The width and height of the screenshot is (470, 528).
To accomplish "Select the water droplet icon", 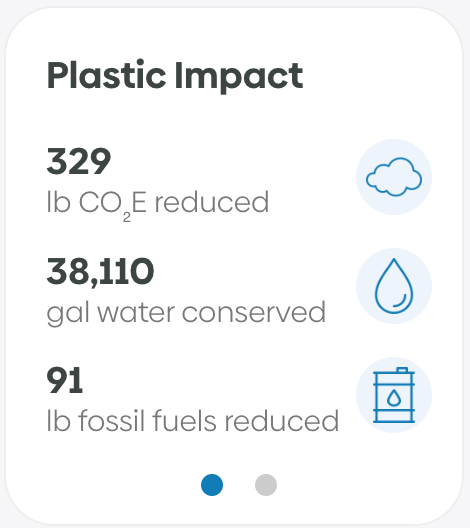I will tap(394, 286).
